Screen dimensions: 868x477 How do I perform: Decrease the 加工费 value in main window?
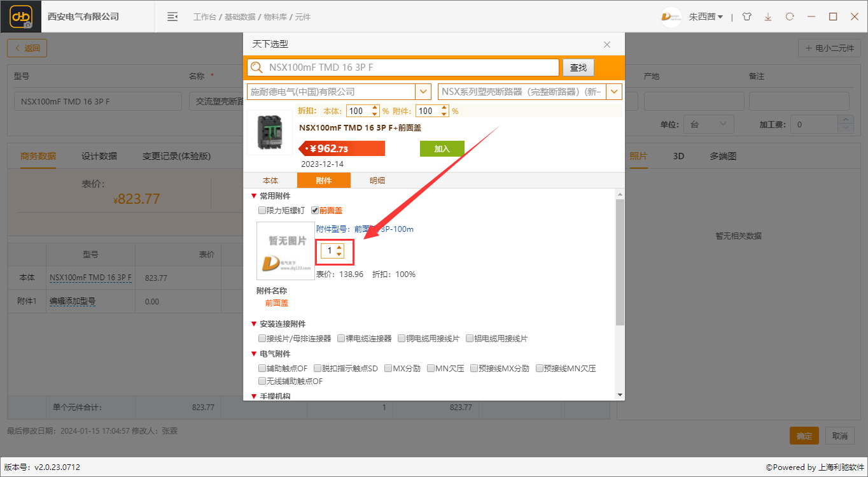pyautogui.click(x=845, y=129)
